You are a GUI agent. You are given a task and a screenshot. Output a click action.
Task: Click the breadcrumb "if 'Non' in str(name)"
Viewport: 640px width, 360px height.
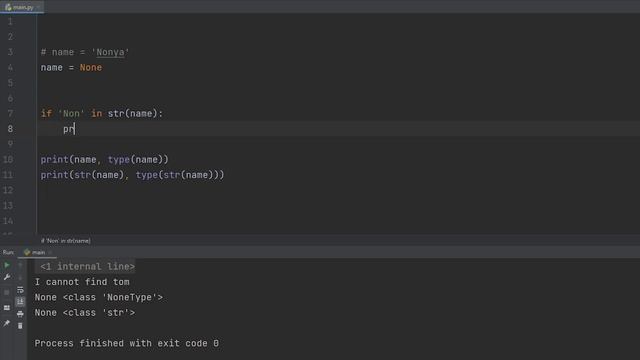(66, 241)
